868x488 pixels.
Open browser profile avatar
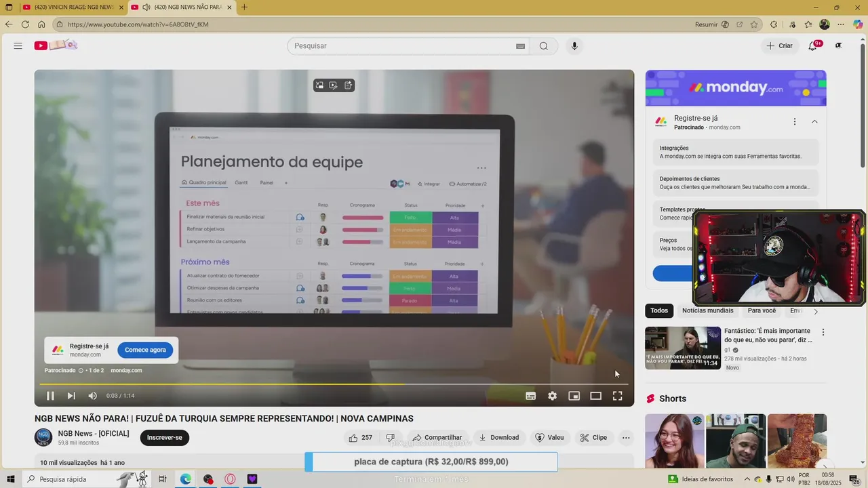825,24
